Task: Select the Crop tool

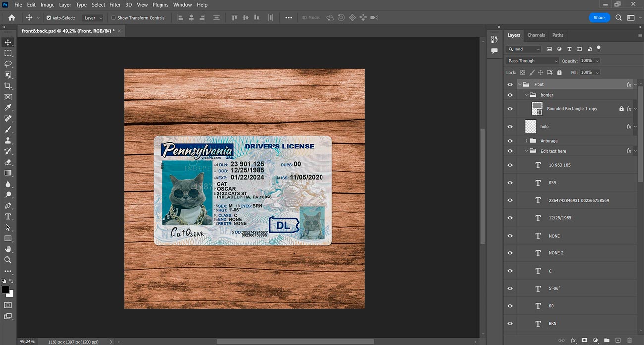Action: (8, 86)
